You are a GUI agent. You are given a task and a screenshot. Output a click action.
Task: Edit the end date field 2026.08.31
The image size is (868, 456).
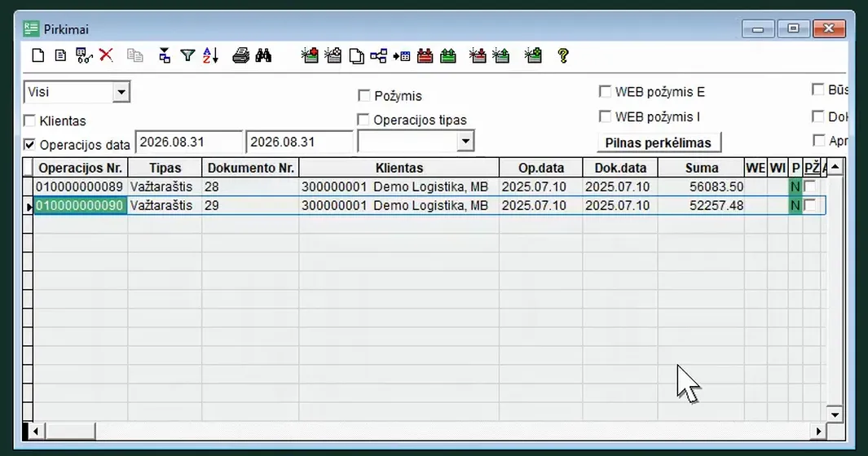click(x=299, y=142)
